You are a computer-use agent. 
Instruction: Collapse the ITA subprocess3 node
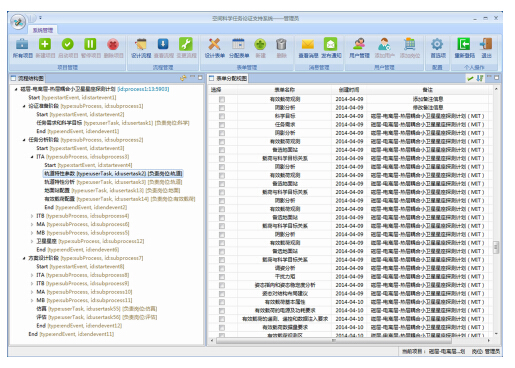(x=32, y=157)
